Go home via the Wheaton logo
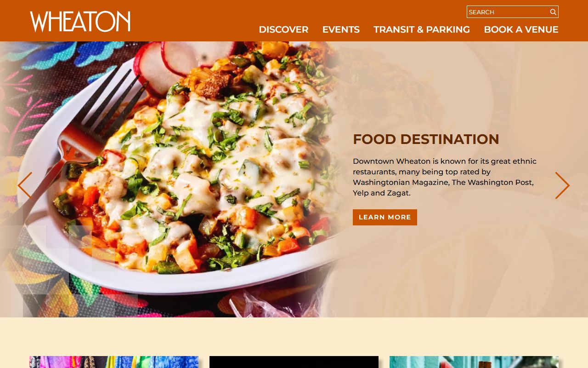 (x=80, y=22)
